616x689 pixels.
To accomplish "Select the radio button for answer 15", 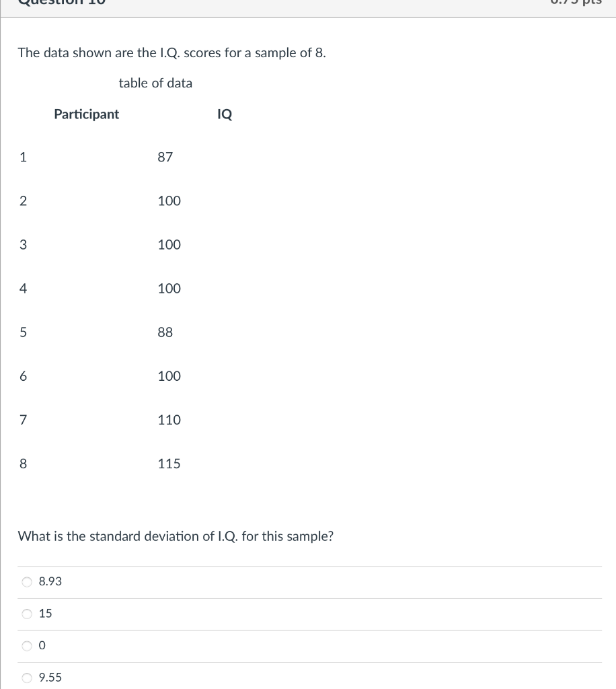I will click(26, 613).
